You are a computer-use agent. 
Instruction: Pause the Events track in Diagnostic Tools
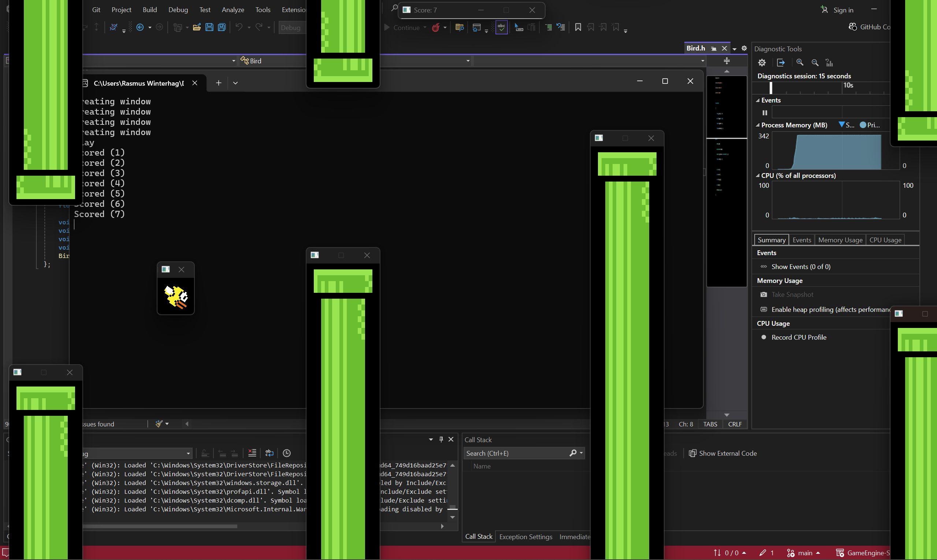pyautogui.click(x=765, y=112)
